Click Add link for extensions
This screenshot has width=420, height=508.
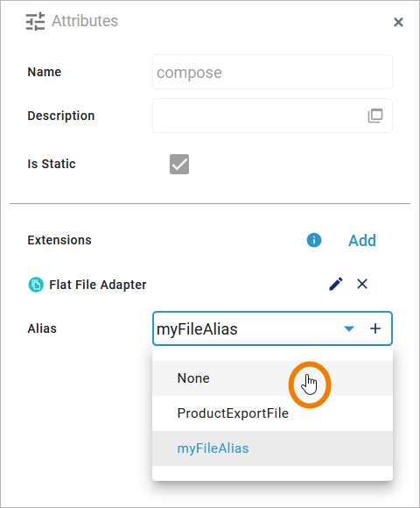pyautogui.click(x=362, y=240)
